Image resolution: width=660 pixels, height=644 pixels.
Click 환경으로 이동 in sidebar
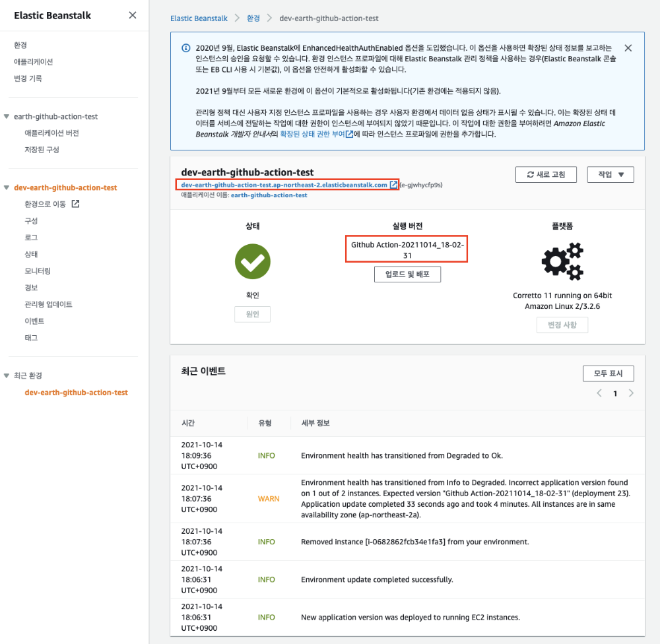[x=45, y=204]
